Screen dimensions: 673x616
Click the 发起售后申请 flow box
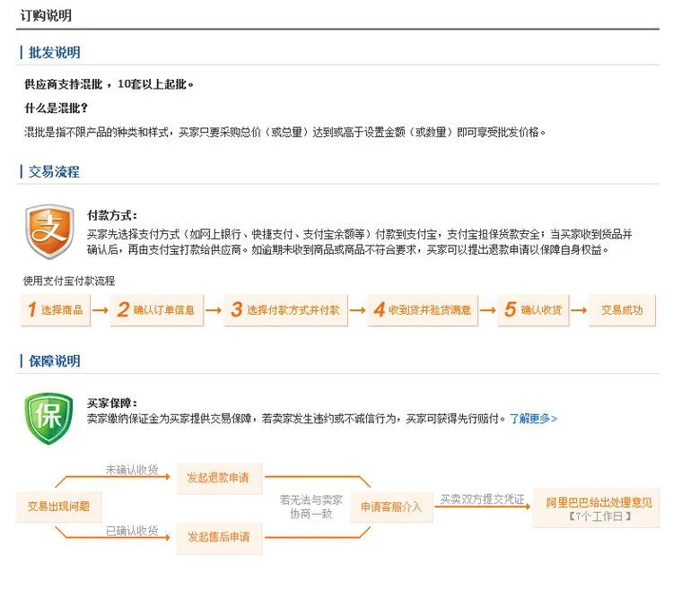pos(219,537)
